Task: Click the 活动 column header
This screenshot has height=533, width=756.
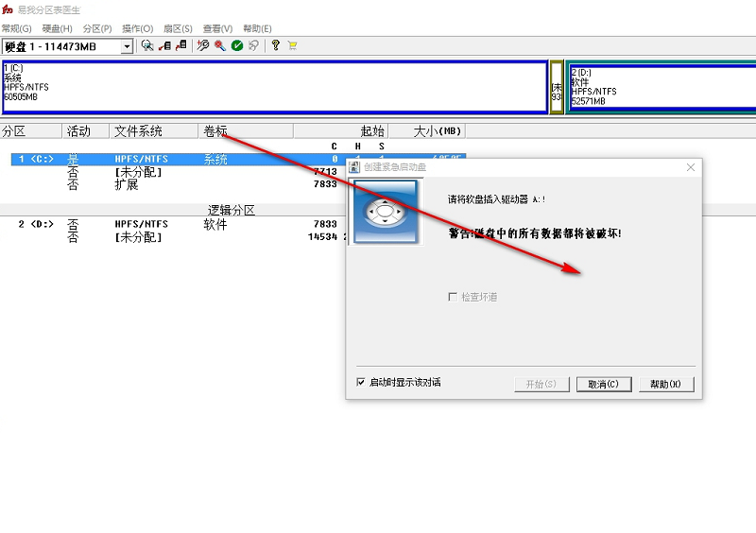Action: pos(85,131)
